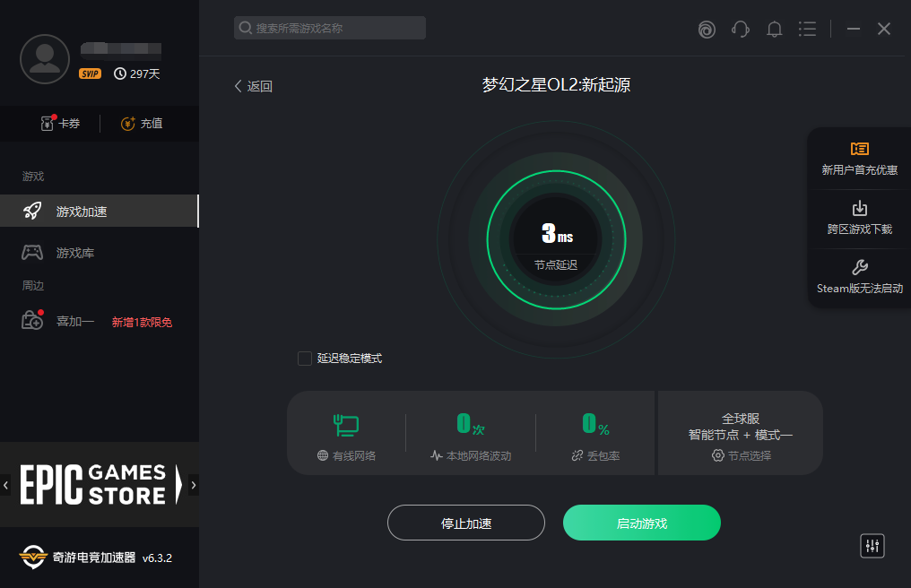Click 启动游戏 button
911x588 pixels.
[642, 523]
